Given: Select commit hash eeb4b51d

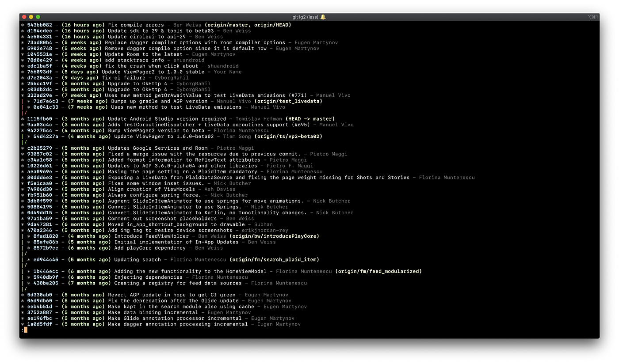Looking at the screenshot, I should click(40, 306).
